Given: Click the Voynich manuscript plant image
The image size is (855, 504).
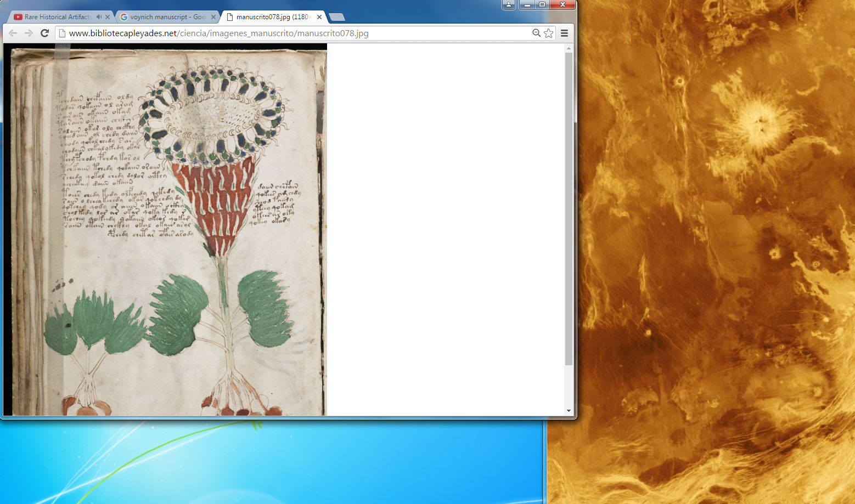Looking at the screenshot, I should [165, 230].
